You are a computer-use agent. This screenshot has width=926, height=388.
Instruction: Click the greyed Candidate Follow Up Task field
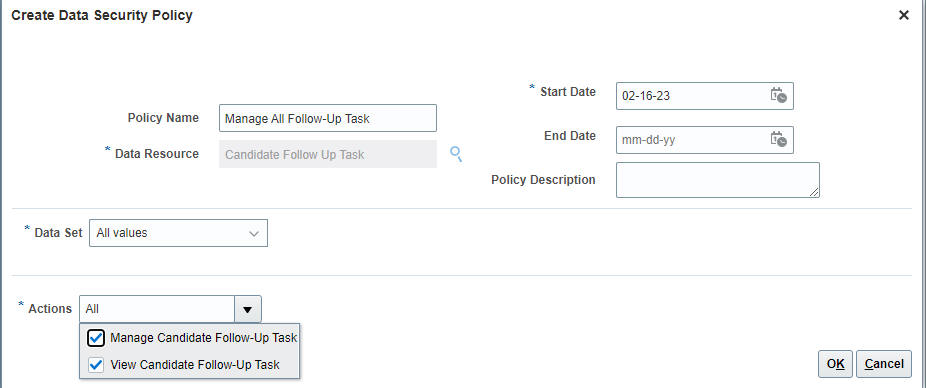click(328, 154)
